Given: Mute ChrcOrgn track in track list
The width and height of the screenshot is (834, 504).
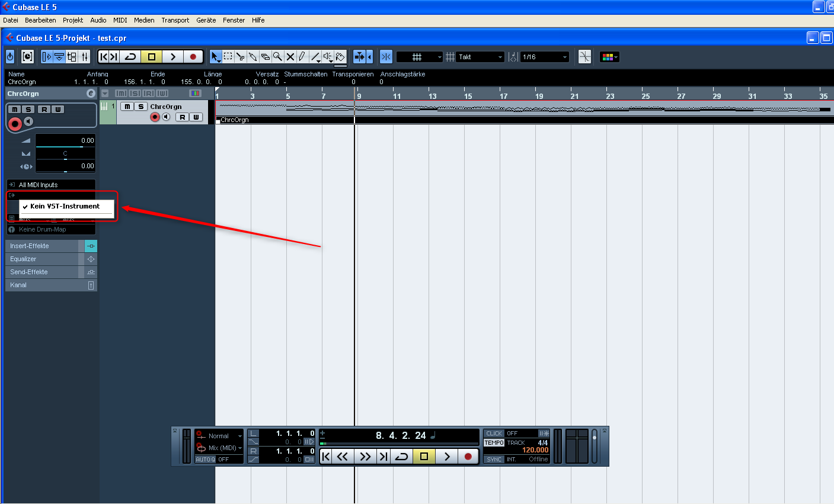Looking at the screenshot, I should click(127, 107).
